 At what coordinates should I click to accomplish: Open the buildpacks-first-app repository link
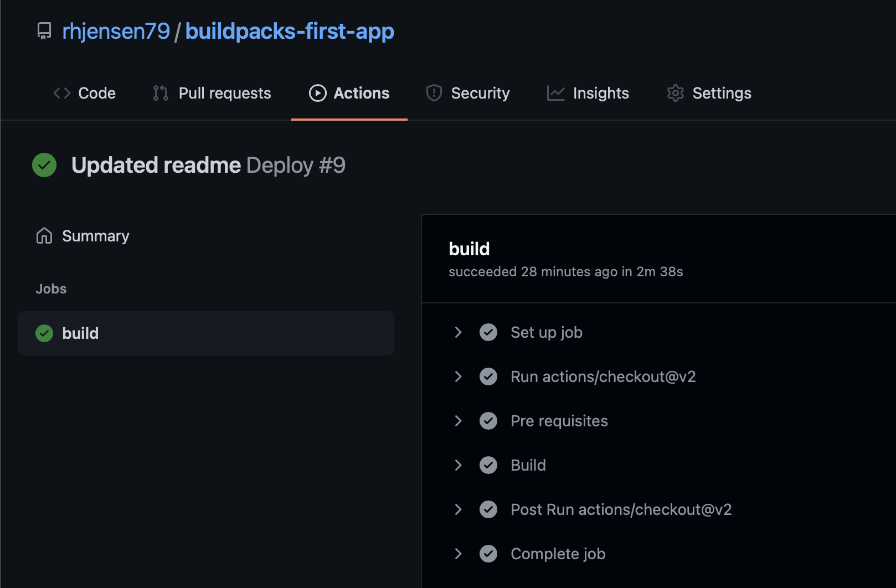(x=290, y=31)
